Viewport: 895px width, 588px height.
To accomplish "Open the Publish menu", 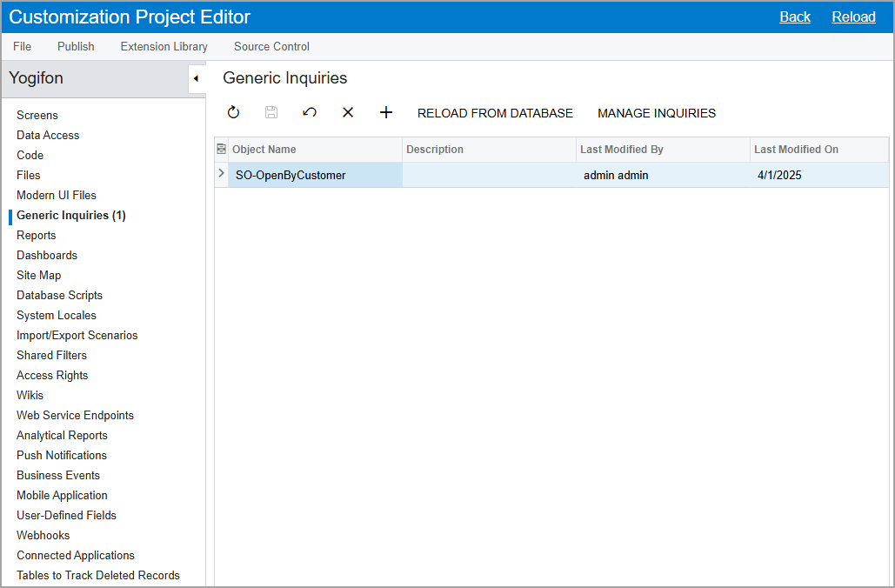I will click(76, 46).
